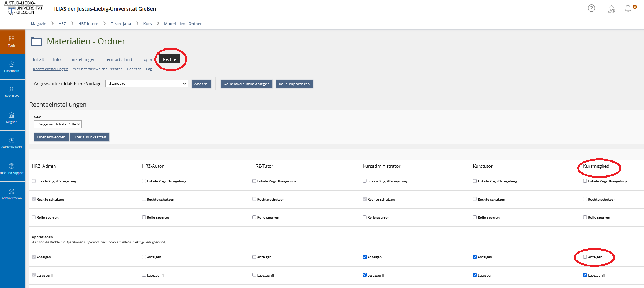Show Zuletzt besucht history

coord(12,143)
